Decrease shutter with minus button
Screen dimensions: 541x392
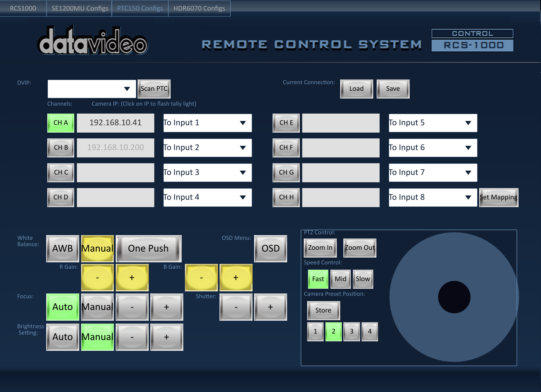click(236, 307)
